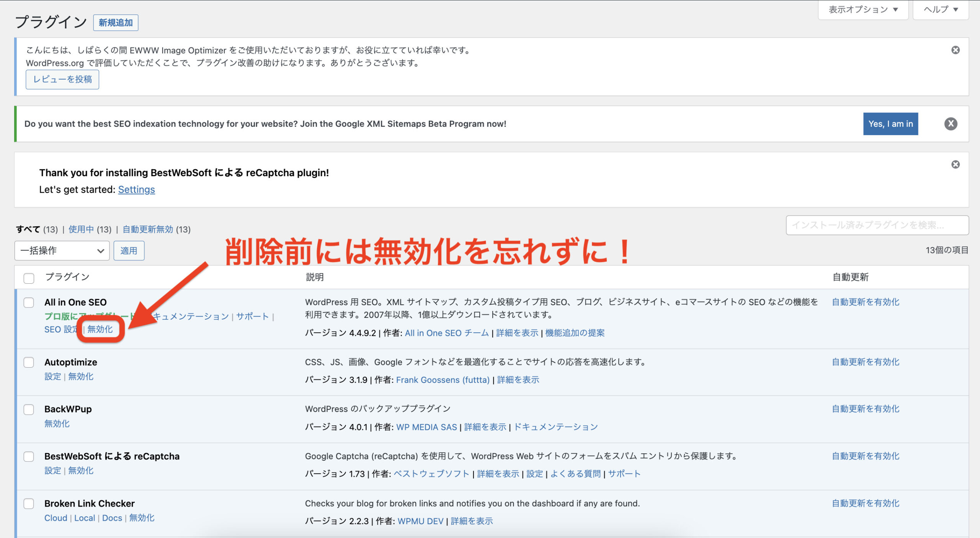Image resolution: width=980 pixels, height=538 pixels.
Task: Open Frank Goossens (futtta) author link
Action: click(x=443, y=380)
